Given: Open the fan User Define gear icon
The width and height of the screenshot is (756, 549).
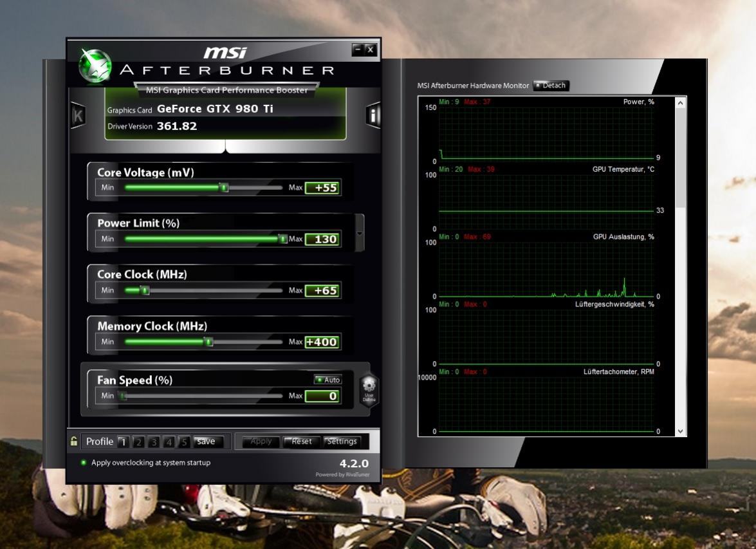Looking at the screenshot, I should pyautogui.click(x=369, y=389).
